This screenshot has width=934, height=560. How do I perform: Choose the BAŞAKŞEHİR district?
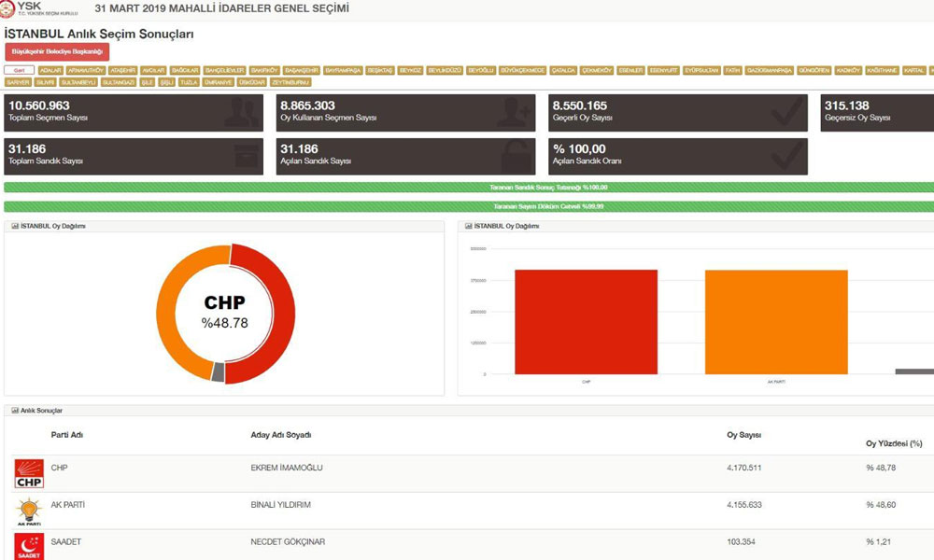pos(302,70)
